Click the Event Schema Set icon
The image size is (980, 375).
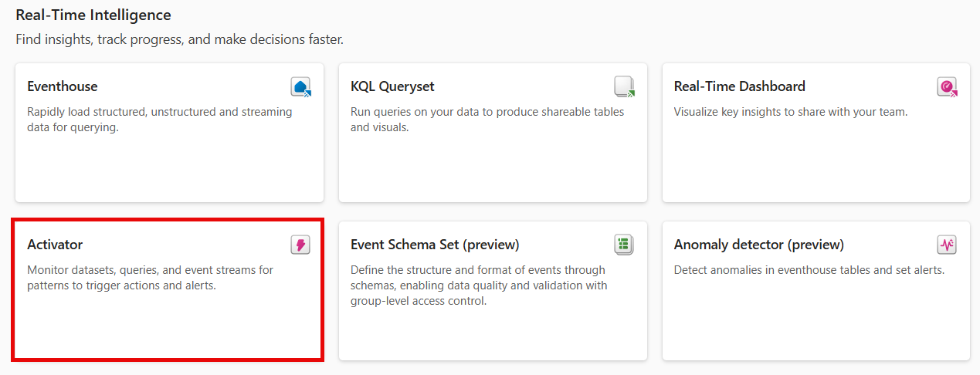(624, 245)
